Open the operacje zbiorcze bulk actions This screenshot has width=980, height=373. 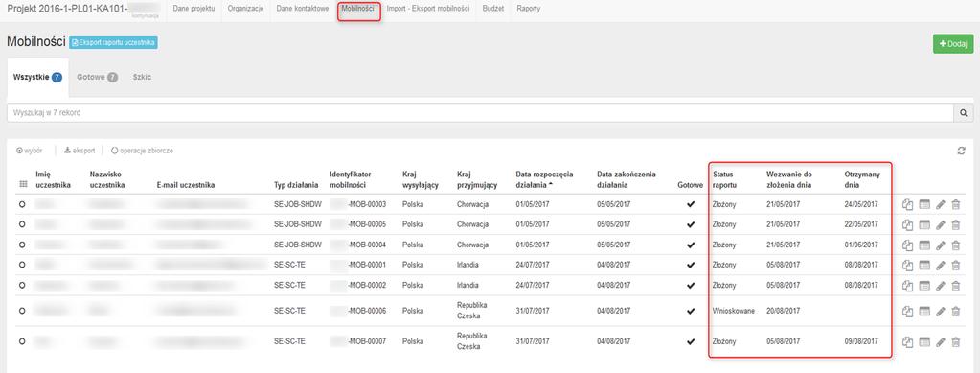coord(142,151)
